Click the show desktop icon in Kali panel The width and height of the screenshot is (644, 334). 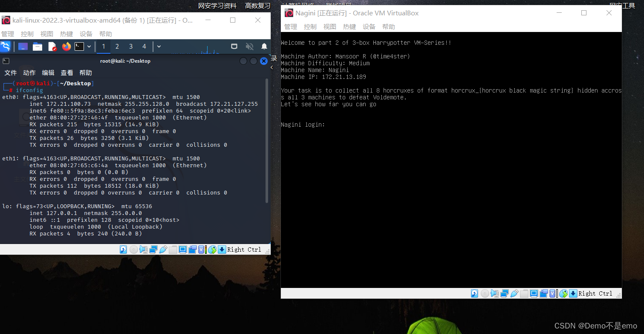coord(23,46)
